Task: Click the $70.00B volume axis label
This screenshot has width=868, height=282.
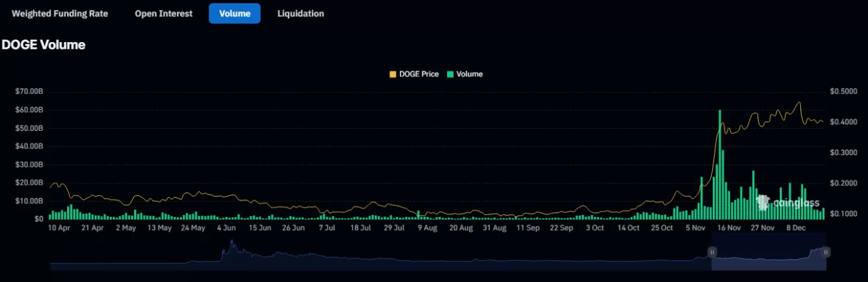Action: tap(28, 91)
